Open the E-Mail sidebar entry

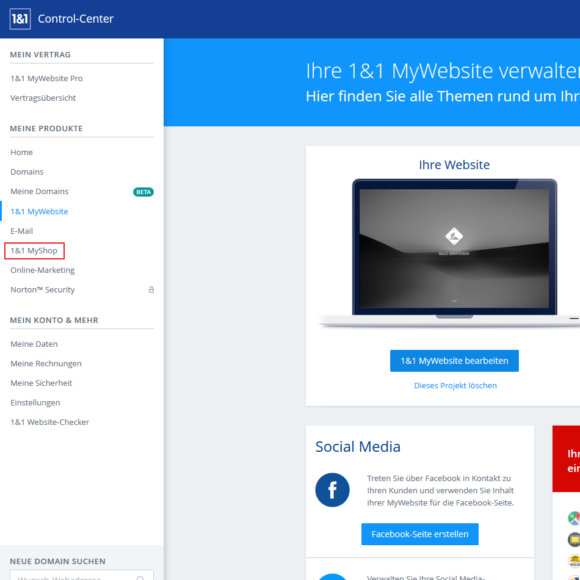21,231
